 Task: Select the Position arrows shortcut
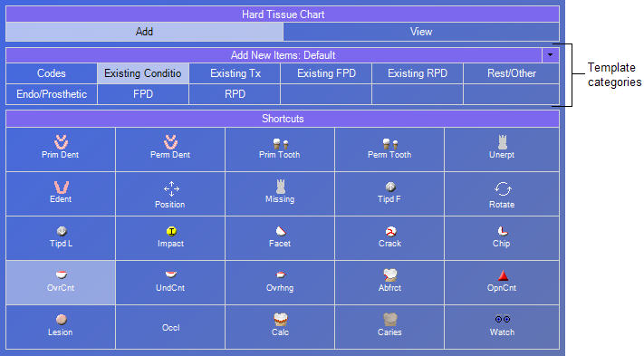[x=170, y=194]
